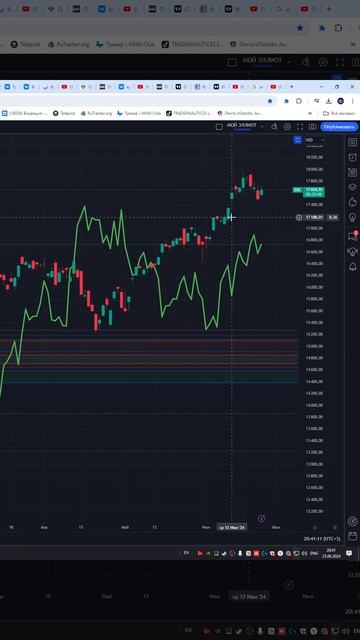360x640 pixels.
Task: Open chats icon with red notification badge
Action: click(x=353, y=236)
